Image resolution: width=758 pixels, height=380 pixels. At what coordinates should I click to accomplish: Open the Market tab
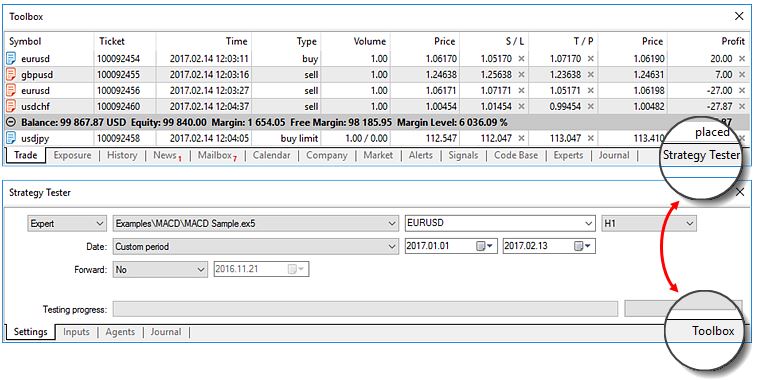[378, 155]
